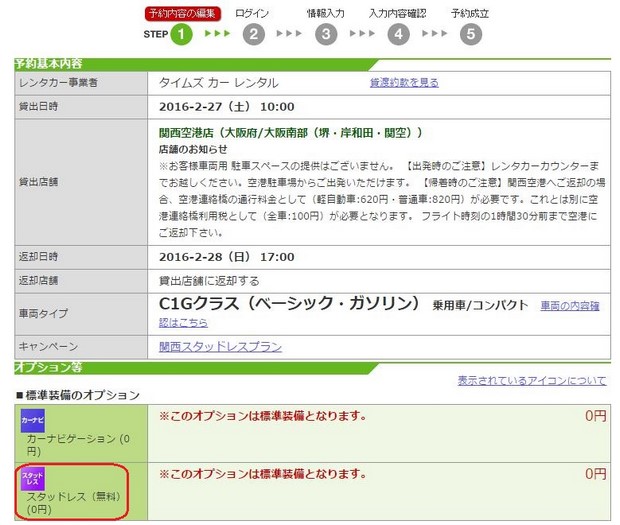Image resolution: width=620 pixels, height=525 pixels.
Task: Open the 関西スタッドレスプラン campaign link
Action: (x=220, y=347)
